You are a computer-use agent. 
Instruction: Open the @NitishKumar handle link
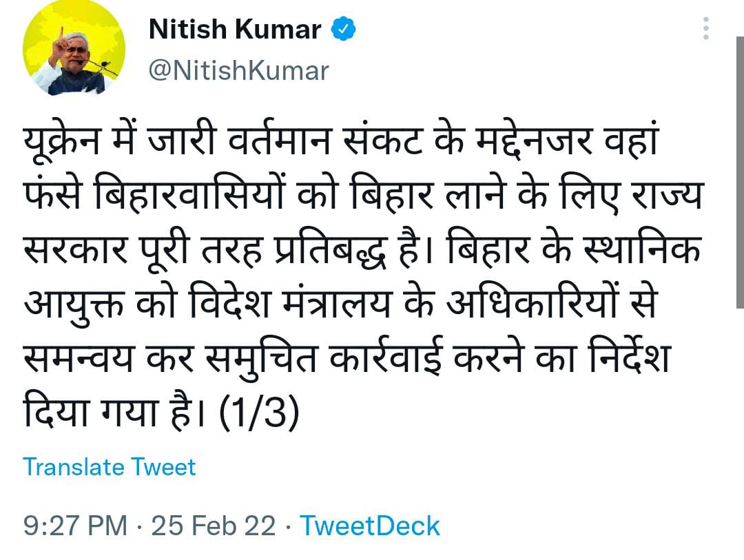pos(238,71)
